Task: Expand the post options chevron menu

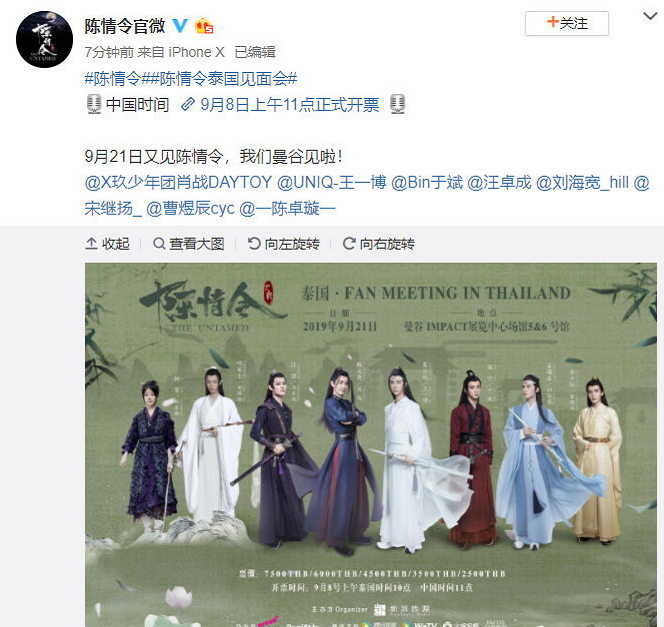Action: coord(650,16)
